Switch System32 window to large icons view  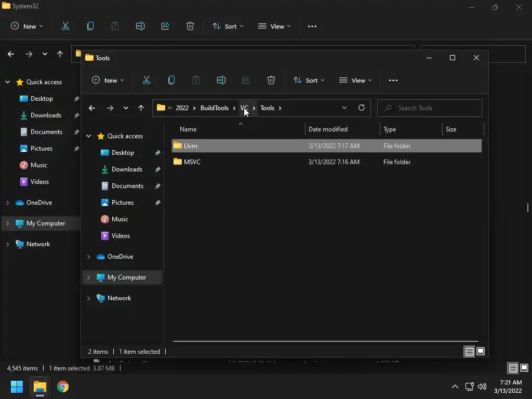click(x=524, y=368)
